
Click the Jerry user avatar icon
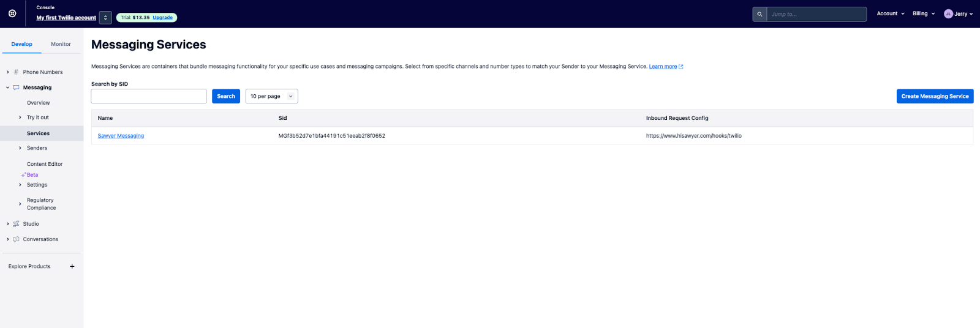pos(948,13)
